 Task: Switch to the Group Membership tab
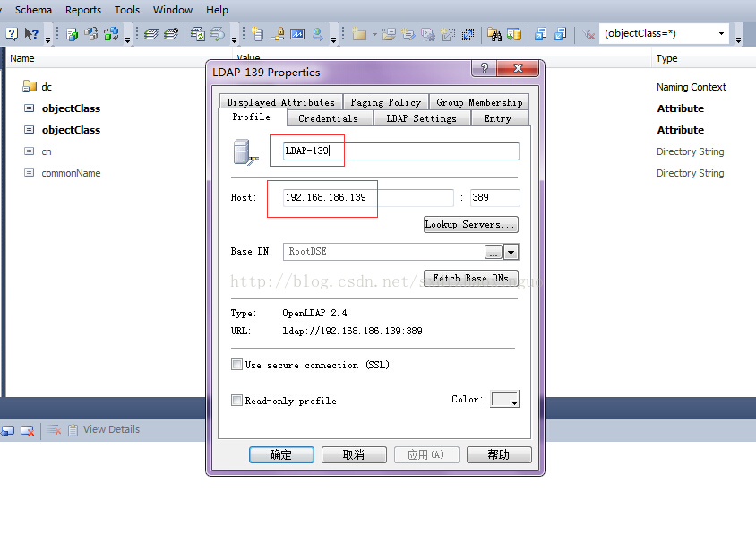pos(479,102)
